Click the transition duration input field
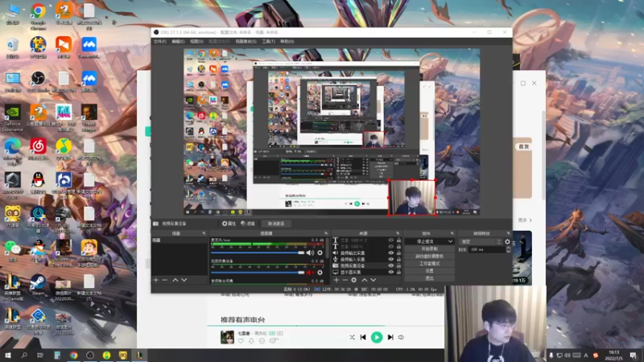 (488, 249)
